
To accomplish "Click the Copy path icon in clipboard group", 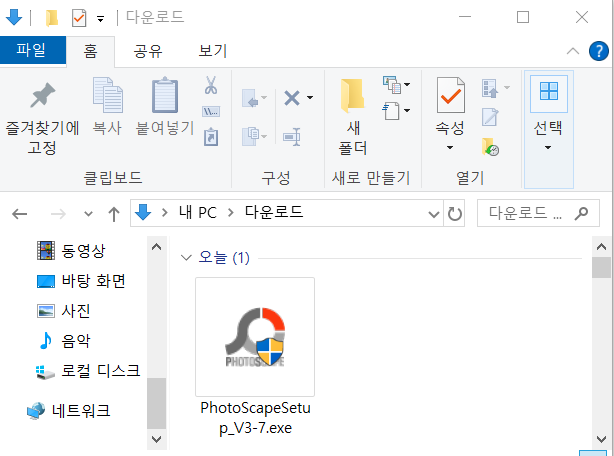I will (x=211, y=112).
